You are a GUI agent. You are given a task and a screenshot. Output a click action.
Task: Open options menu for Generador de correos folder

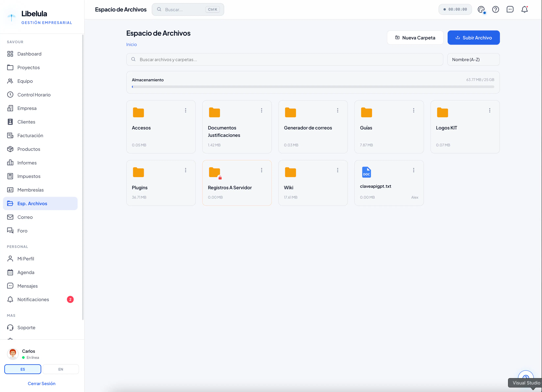[x=337, y=110]
